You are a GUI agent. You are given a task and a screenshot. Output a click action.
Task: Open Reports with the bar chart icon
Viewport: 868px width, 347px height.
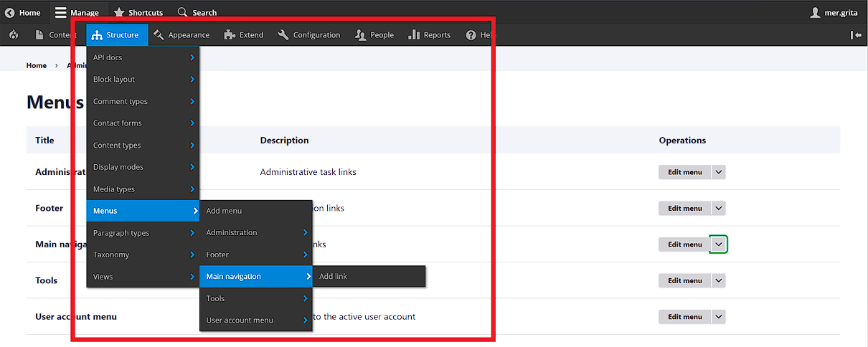(x=429, y=34)
